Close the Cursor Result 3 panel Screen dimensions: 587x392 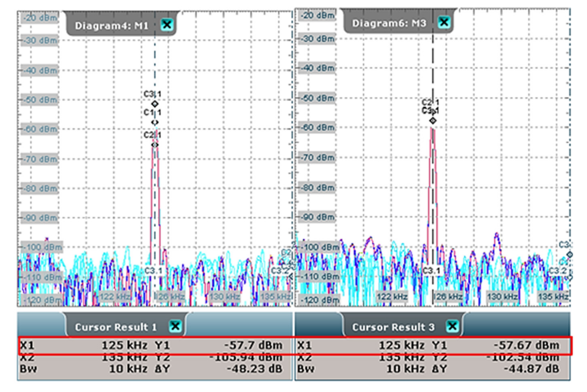pyautogui.click(x=452, y=326)
